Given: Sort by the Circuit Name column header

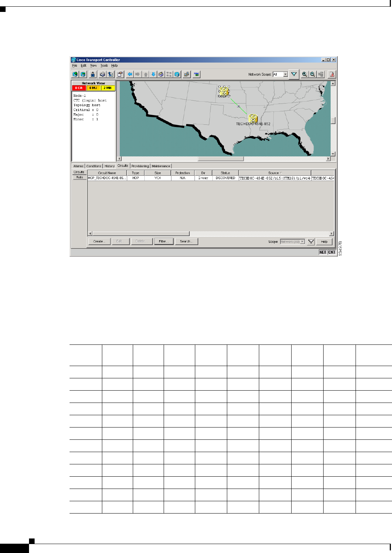Looking at the screenshot, I should pos(107,173).
